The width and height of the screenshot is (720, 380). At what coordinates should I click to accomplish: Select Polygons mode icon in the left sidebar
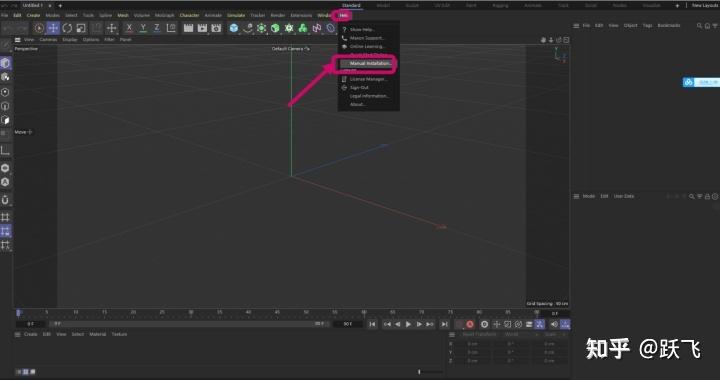(6, 120)
